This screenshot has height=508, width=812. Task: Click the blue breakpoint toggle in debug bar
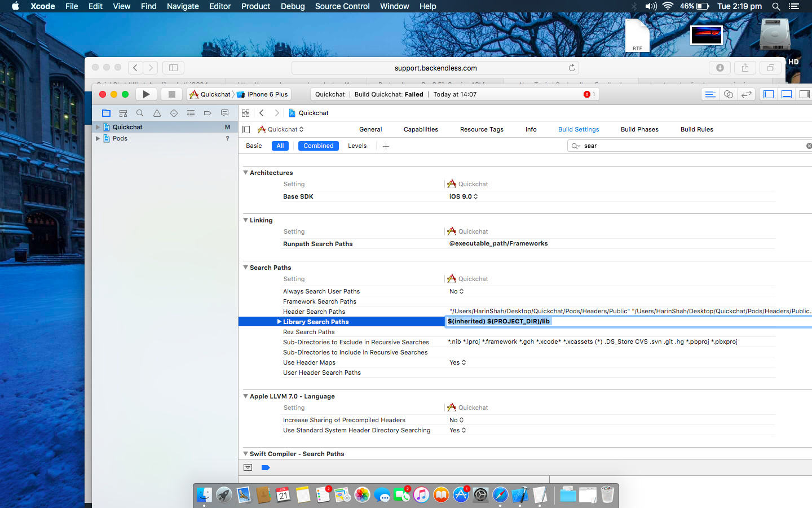[x=266, y=467]
